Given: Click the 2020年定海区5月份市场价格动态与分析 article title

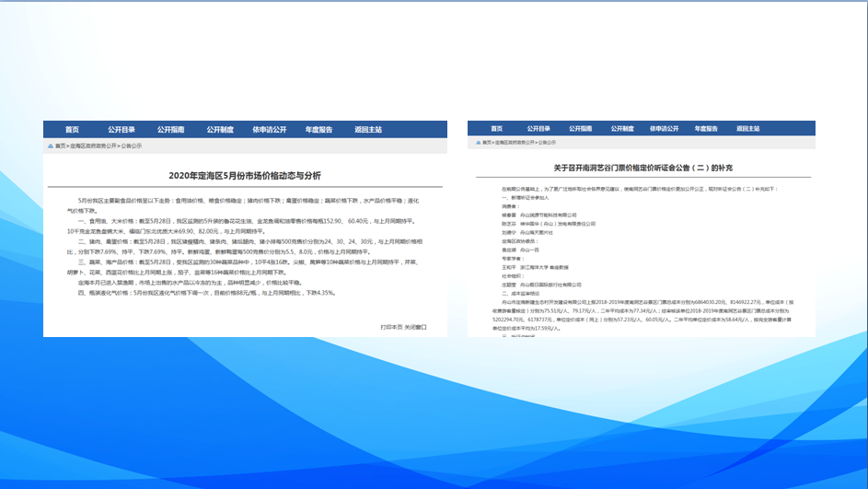Looking at the screenshot, I should [x=245, y=175].
